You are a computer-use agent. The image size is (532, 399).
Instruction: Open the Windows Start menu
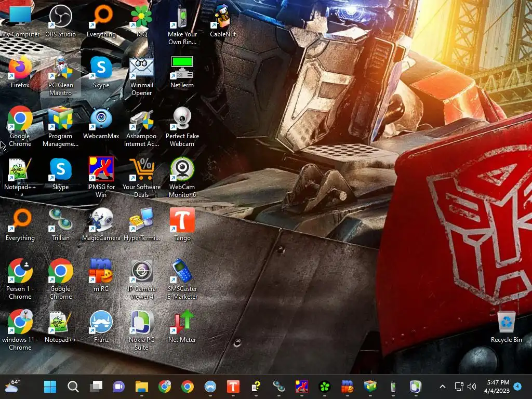[50, 387]
